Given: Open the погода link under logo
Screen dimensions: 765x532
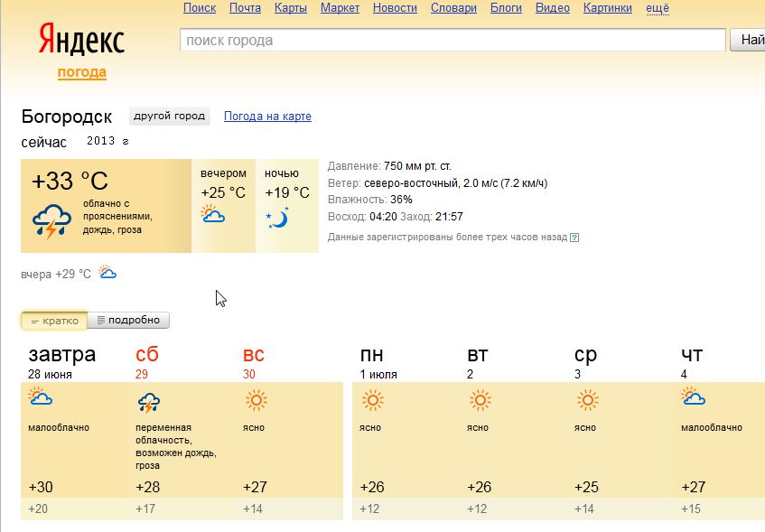Looking at the screenshot, I should [81, 72].
